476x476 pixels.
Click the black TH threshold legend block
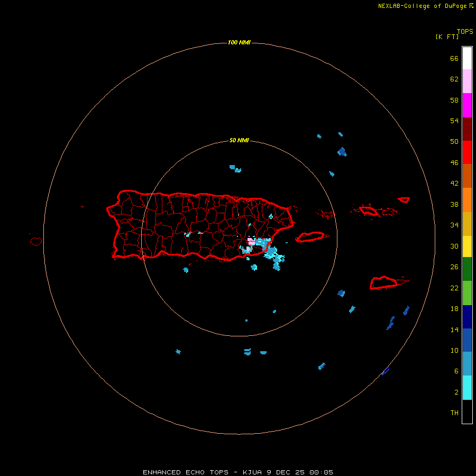point(467,411)
